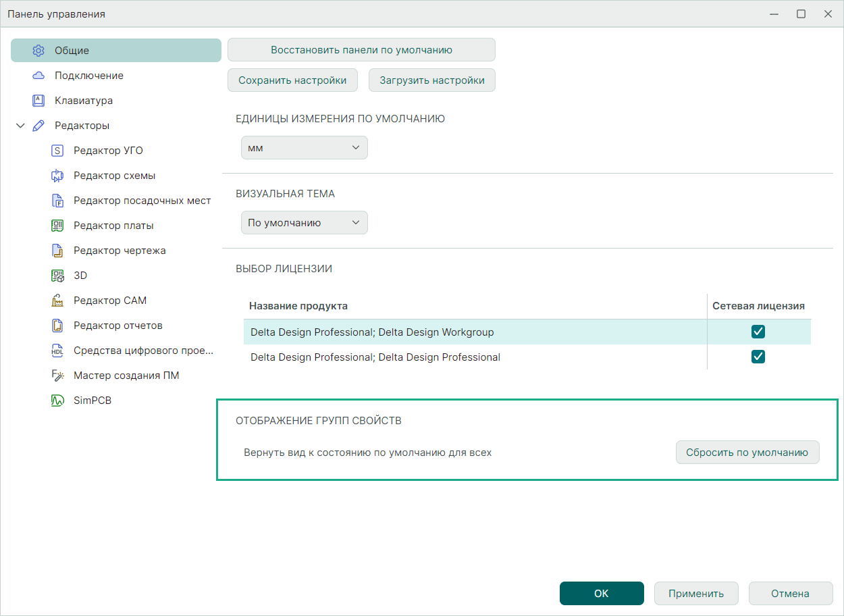Open the visual theme dropdown
The width and height of the screenshot is (844, 616).
coord(304,223)
